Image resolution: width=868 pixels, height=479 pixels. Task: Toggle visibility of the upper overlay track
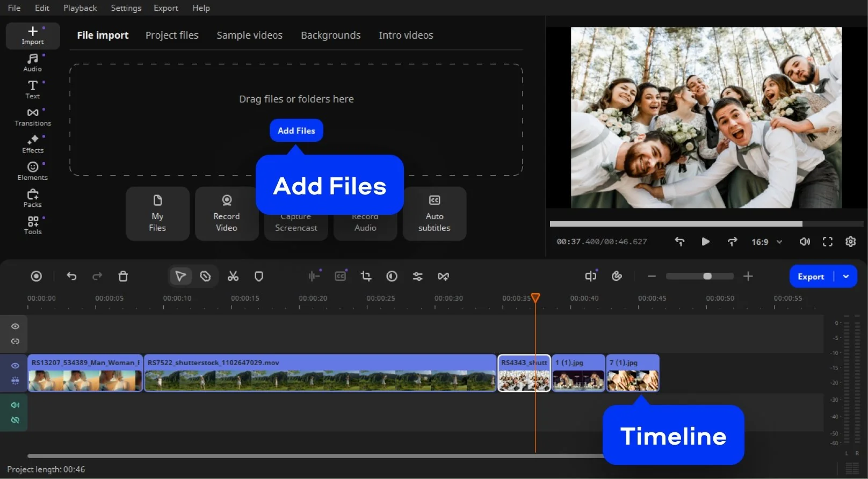15,326
